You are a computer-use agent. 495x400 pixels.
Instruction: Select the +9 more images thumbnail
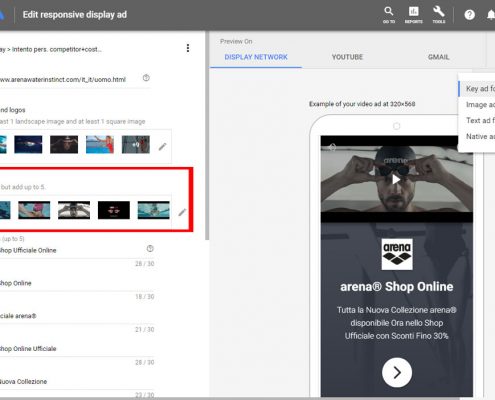pyautogui.click(x=136, y=144)
